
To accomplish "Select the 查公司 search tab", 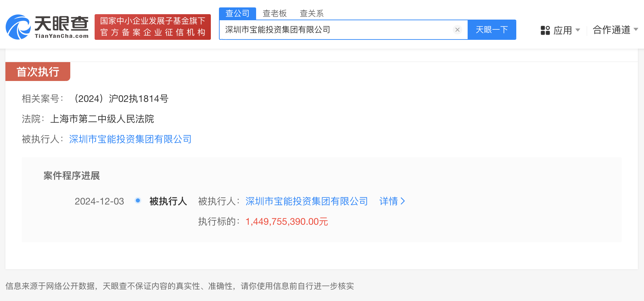I will [238, 13].
